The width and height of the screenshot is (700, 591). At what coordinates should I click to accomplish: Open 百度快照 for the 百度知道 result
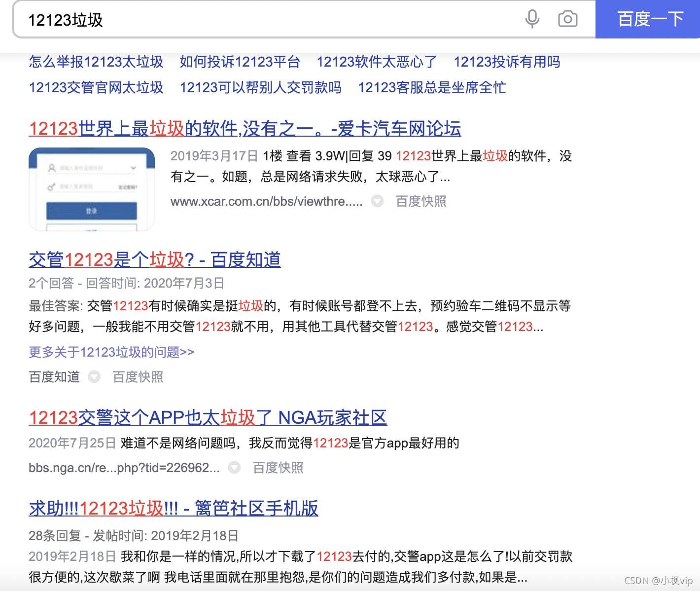point(137,377)
